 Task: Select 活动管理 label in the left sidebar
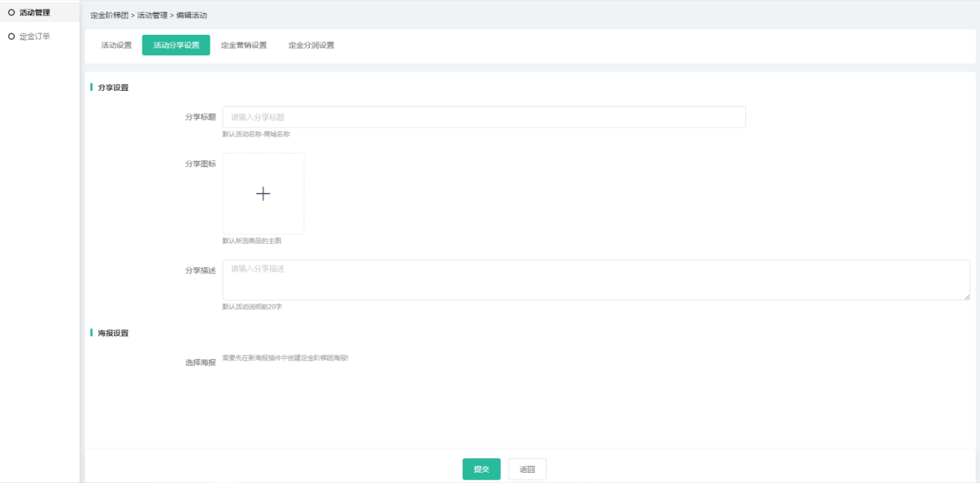tap(35, 13)
